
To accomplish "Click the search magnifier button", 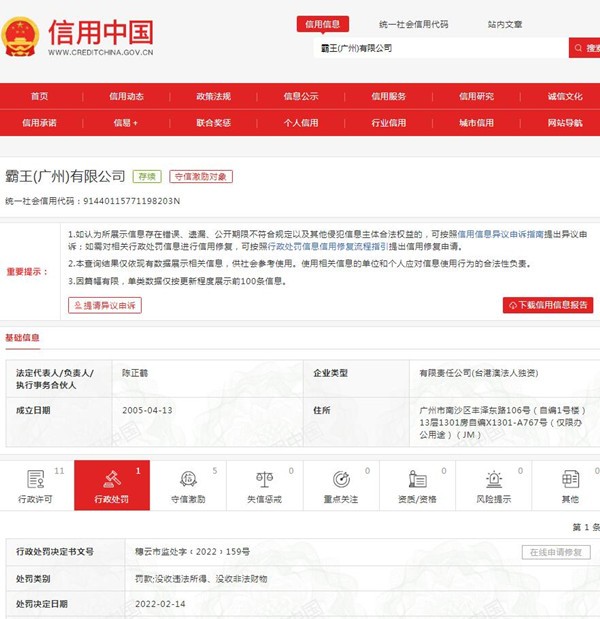I will [584, 48].
